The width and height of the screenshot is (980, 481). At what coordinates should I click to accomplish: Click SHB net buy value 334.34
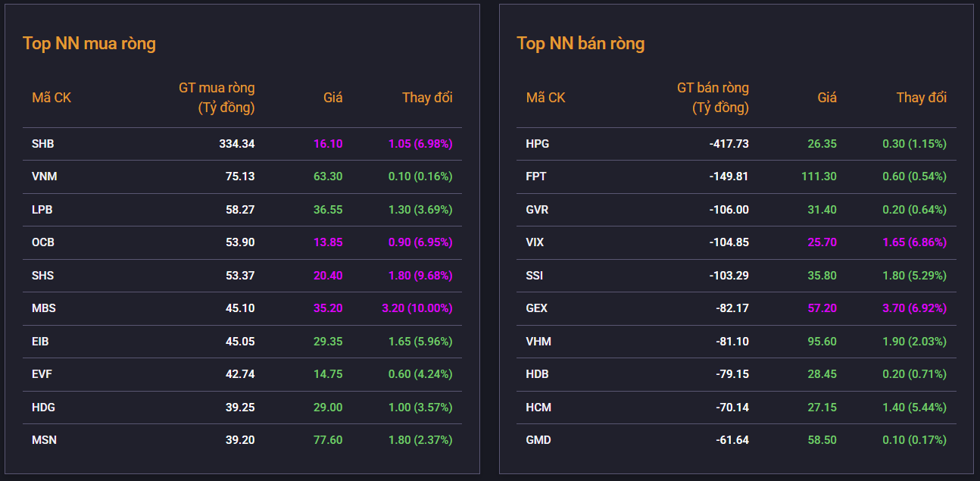pos(237,143)
